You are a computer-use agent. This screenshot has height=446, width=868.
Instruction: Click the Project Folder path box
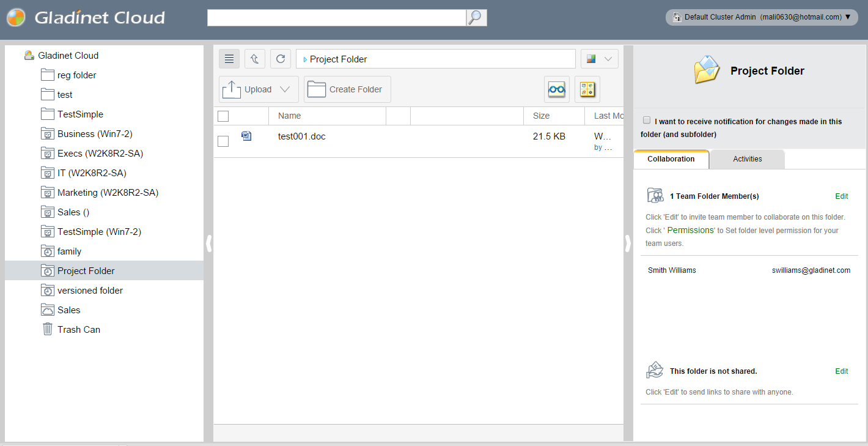click(436, 59)
